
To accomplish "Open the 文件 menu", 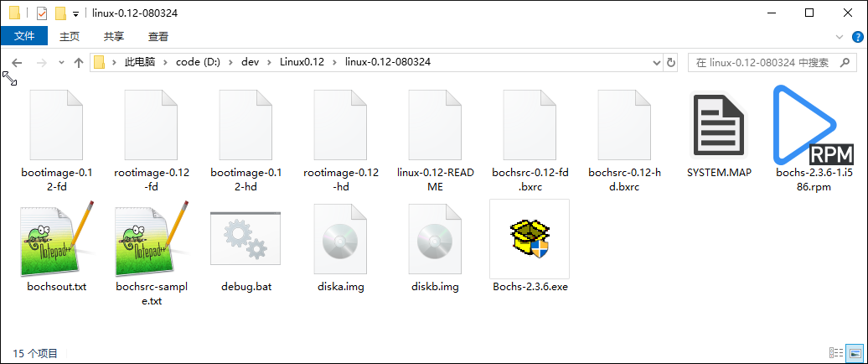I will click(x=24, y=36).
